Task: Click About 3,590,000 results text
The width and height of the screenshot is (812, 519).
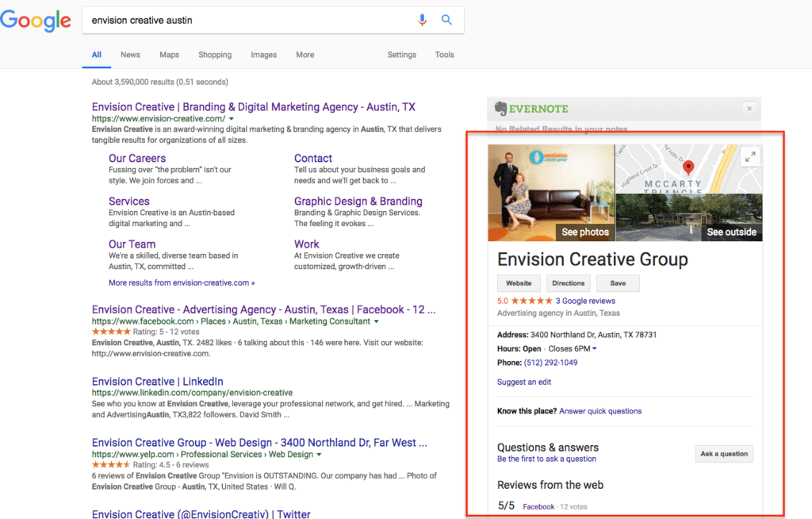Action: click(x=159, y=82)
